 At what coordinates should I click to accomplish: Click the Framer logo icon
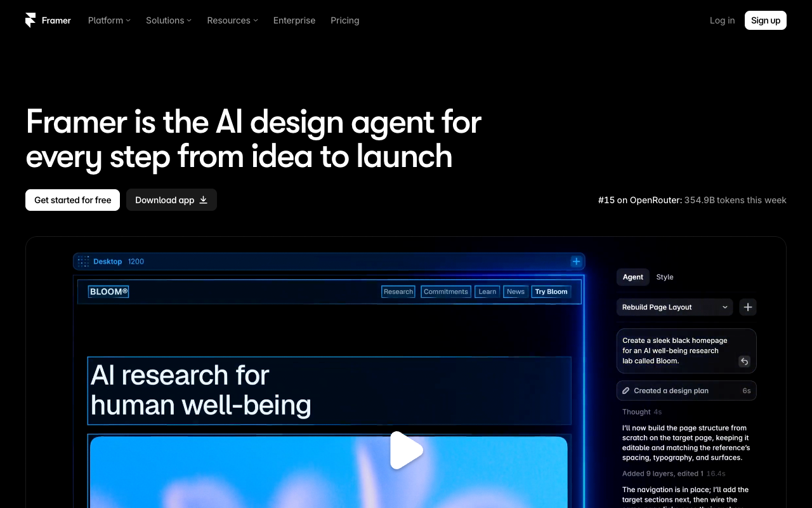click(x=30, y=20)
